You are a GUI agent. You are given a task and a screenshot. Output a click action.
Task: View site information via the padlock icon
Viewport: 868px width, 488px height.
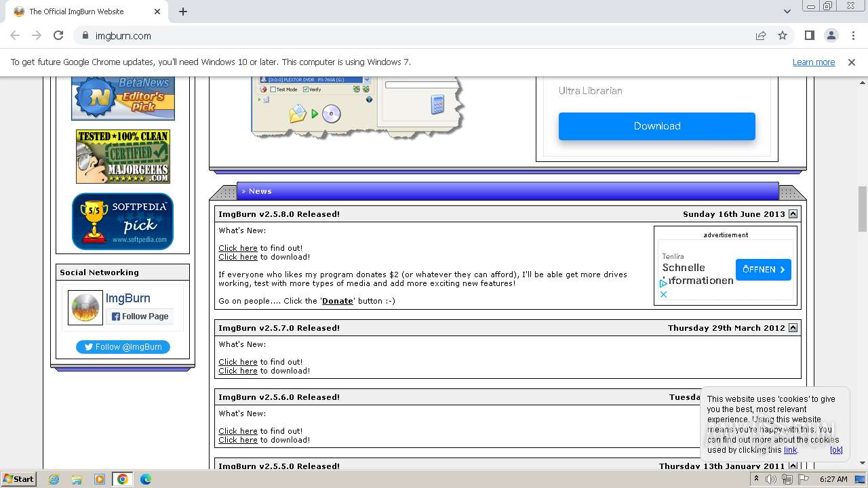click(85, 36)
